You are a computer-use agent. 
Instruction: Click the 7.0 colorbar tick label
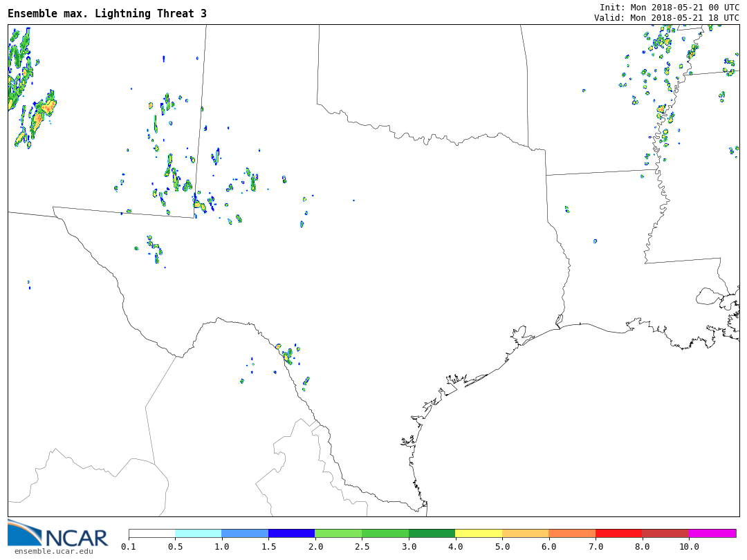(596, 547)
